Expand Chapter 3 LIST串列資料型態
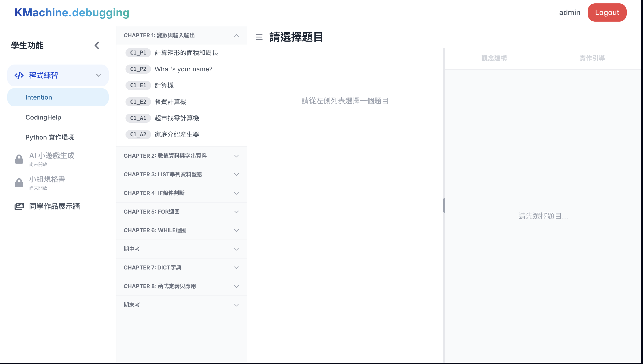 click(182, 175)
